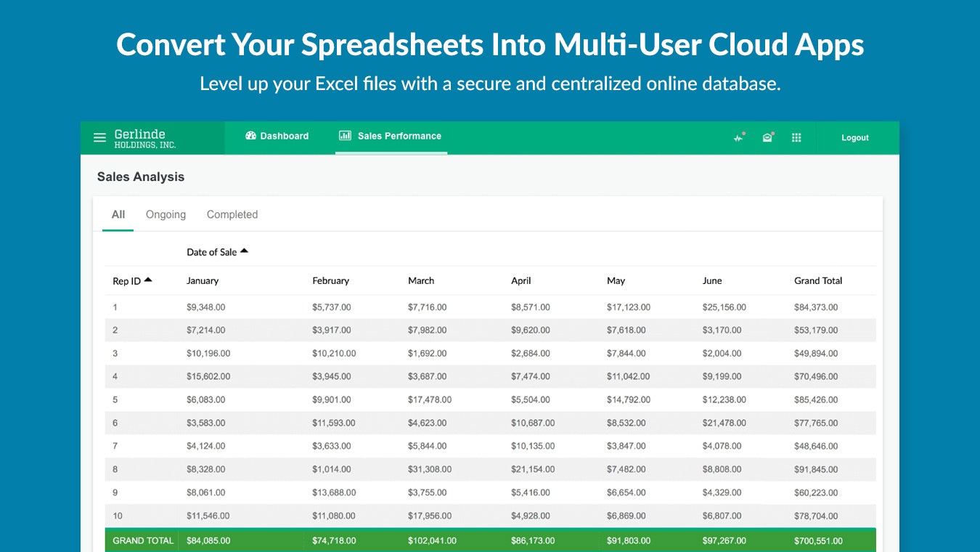Click June value $25,156.00
Viewport: 980px width, 552px height.
(724, 307)
